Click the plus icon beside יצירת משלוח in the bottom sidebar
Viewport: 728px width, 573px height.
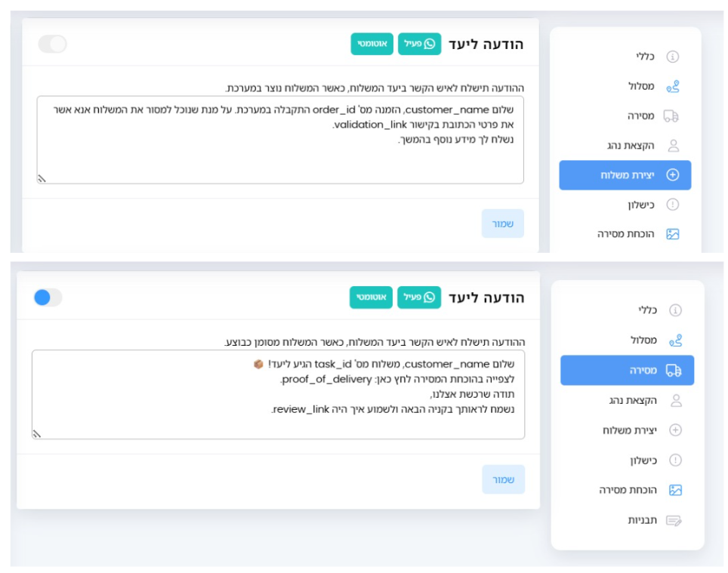click(x=676, y=430)
